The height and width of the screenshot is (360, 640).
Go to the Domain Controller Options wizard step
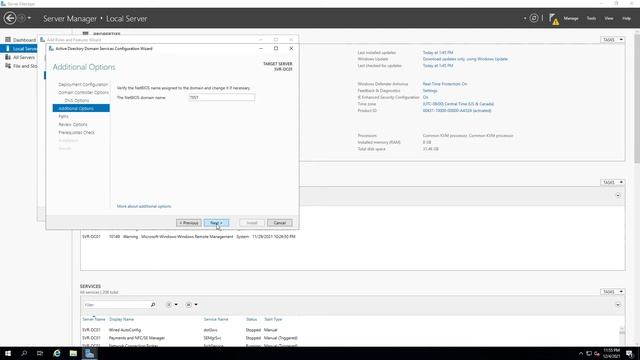coord(83,93)
